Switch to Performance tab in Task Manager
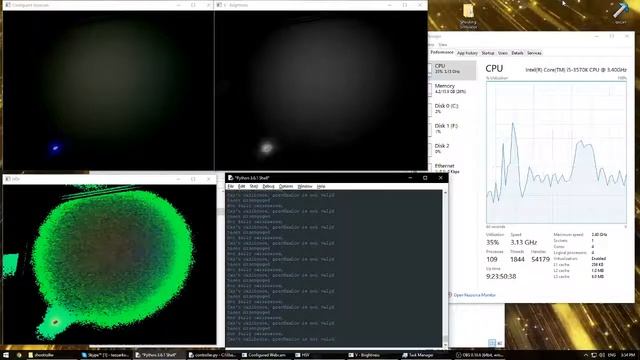This screenshot has height=360, width=640. tap(442, 53)
